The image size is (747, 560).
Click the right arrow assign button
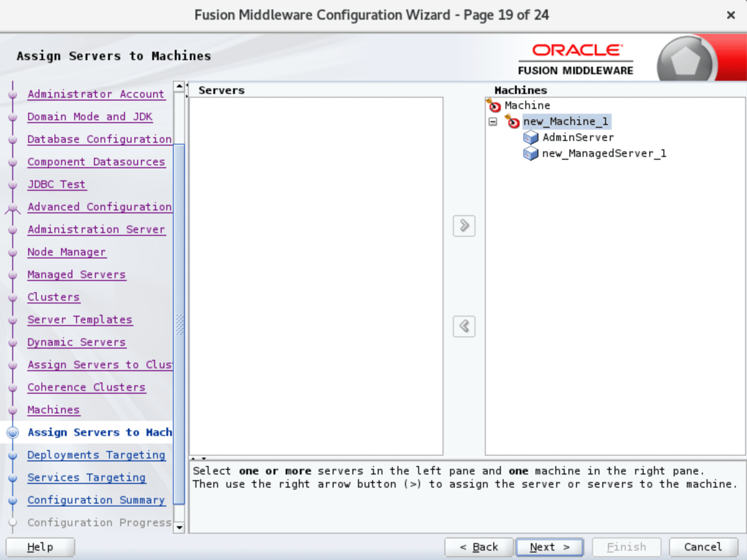[x=464, y=226]
